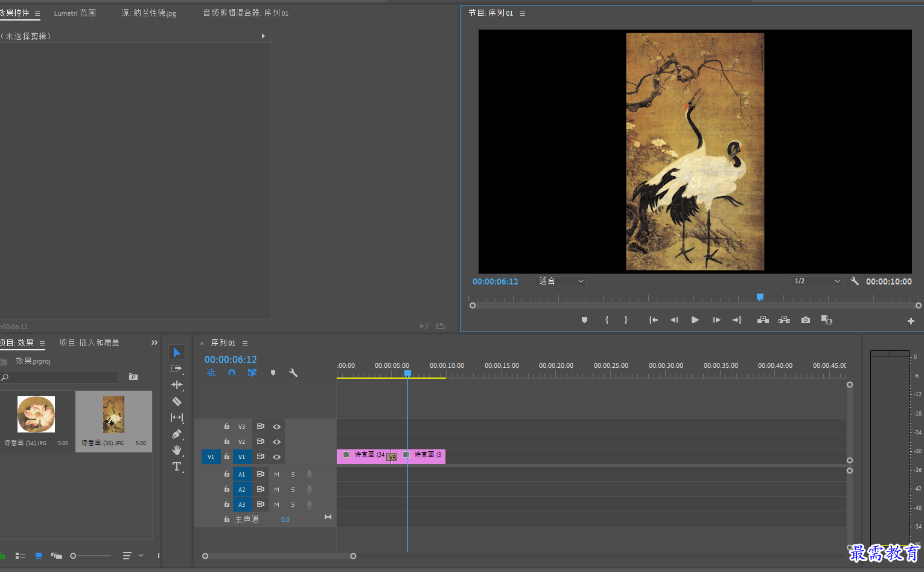Image resolution: width=924 pixels, height=572 pixels.
Task: Toggle Linked Selection in timeline
Action: coord(252,373)
